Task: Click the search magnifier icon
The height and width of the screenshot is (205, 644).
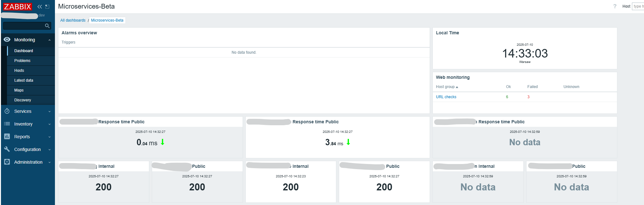Action: (x=47, y=26)
